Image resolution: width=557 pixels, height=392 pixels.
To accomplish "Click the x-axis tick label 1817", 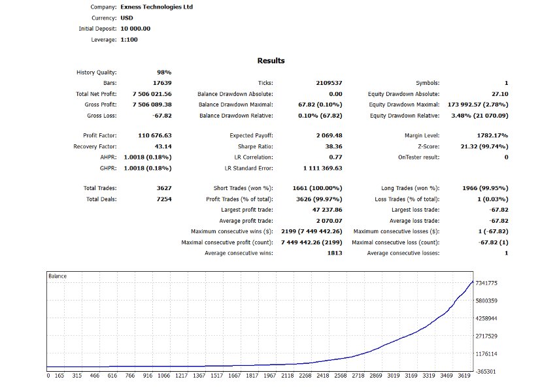I will (252, 375).
